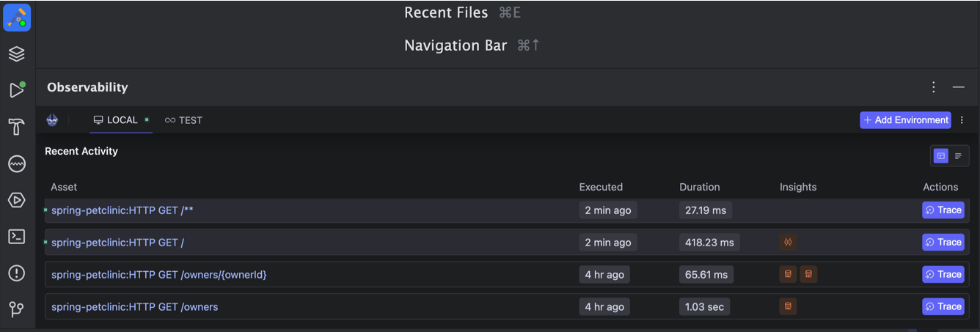Open the Services tool window icon
The image size is (980, 332).
17,200
